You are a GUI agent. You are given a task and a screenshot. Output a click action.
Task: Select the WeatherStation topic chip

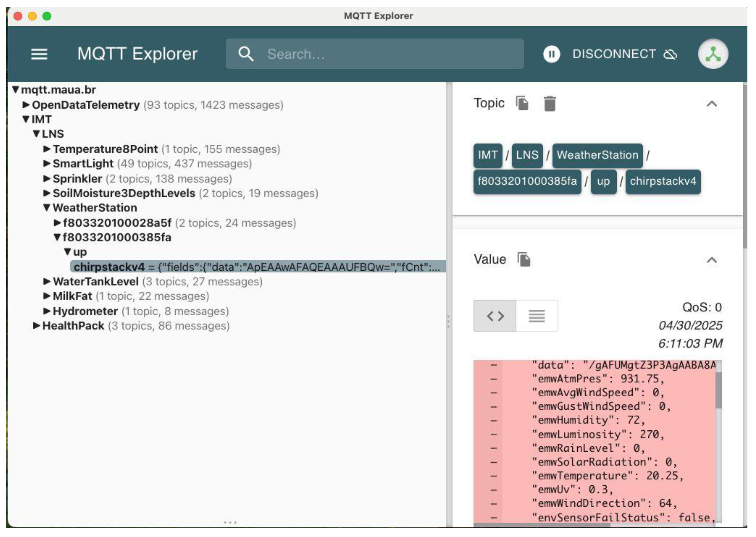point(597,155)
